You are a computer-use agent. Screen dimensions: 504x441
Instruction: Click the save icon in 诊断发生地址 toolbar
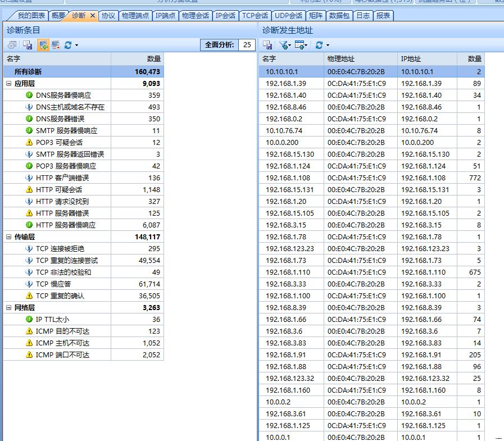pyautogui.click(x=268, y=45)
